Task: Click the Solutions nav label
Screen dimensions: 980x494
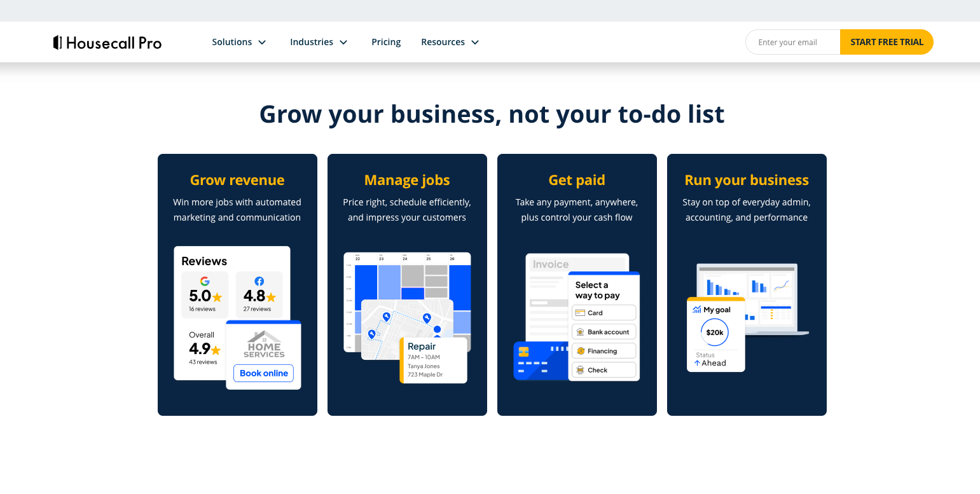Action: pos(232,42)
